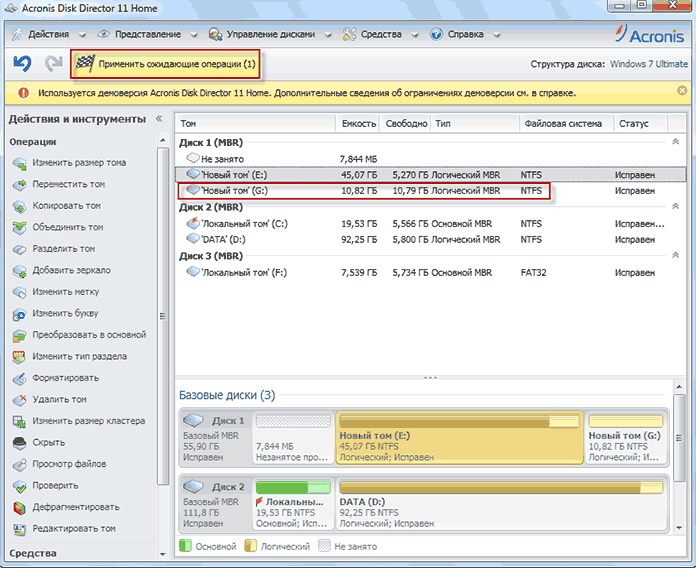696x568 pixels.
Task: Open the Управление дисками menu
Action: [270, 34]
